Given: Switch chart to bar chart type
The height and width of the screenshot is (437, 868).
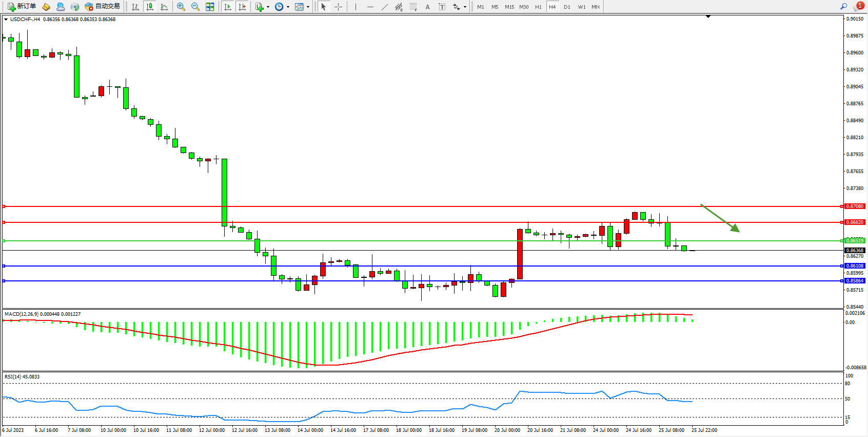Looking at the screenshot, I should [135, 7].
